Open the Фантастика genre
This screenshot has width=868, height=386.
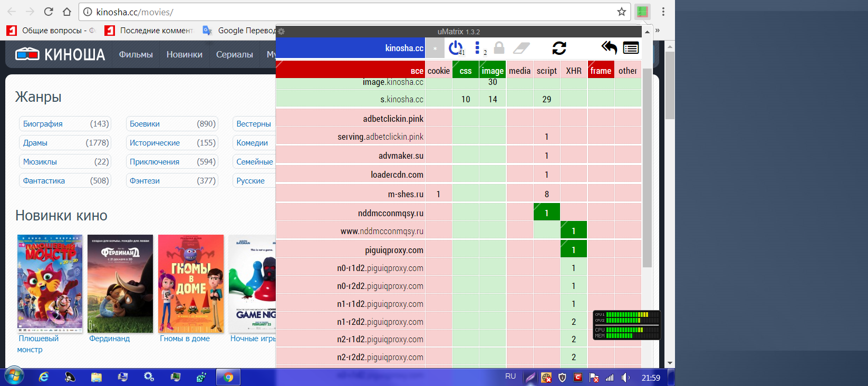click(x=44, y=181)
